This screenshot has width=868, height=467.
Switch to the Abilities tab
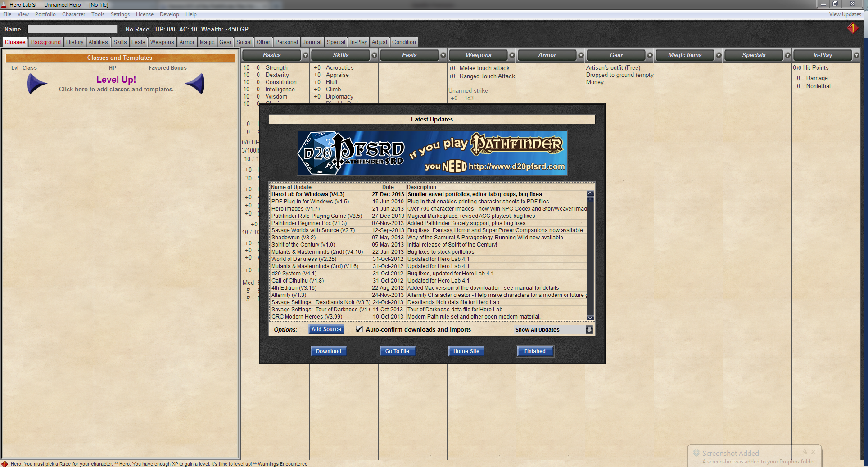[98, 42]
